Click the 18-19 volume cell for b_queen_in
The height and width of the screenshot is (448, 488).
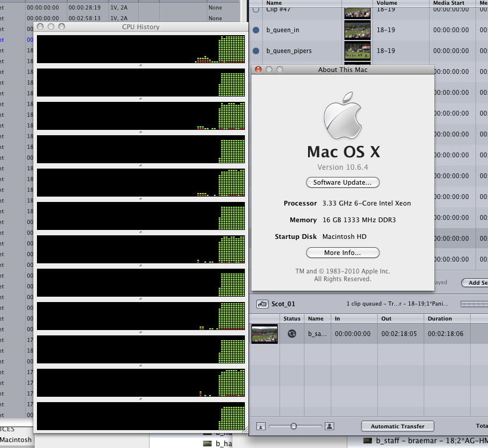pyautogui.click(x=386, y=30)
